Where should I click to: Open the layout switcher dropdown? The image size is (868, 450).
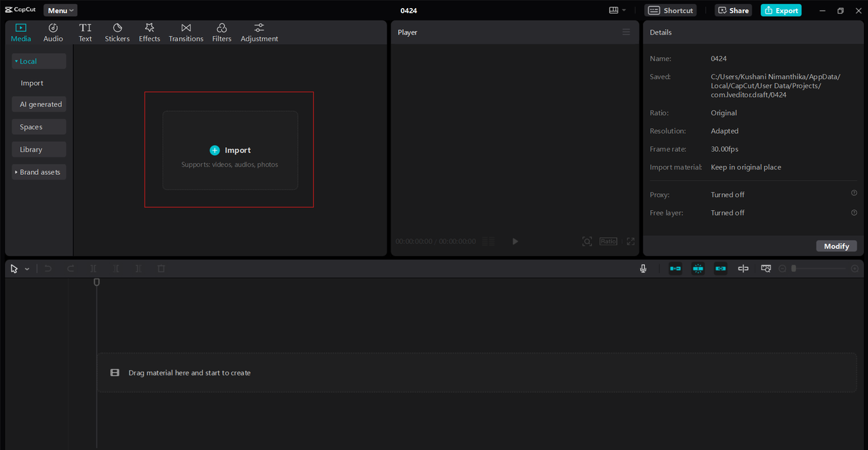pos(617,10)
